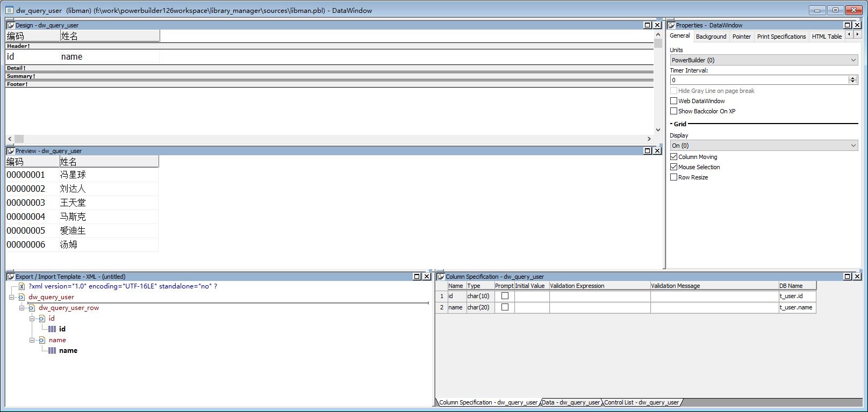The width and height of the screenshot is (868, 412).
Task: Close the Properties pane
Action: [x=857, y=25]
